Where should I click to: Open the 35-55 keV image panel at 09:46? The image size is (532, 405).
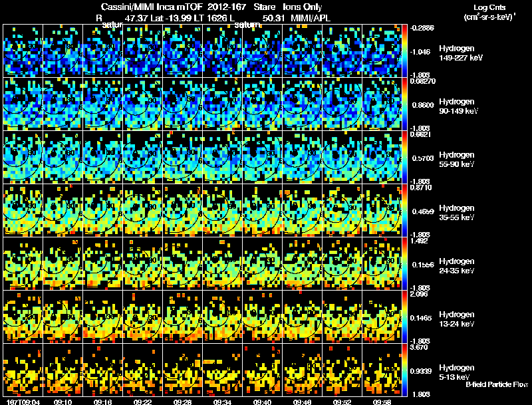[x=302, y=210]
